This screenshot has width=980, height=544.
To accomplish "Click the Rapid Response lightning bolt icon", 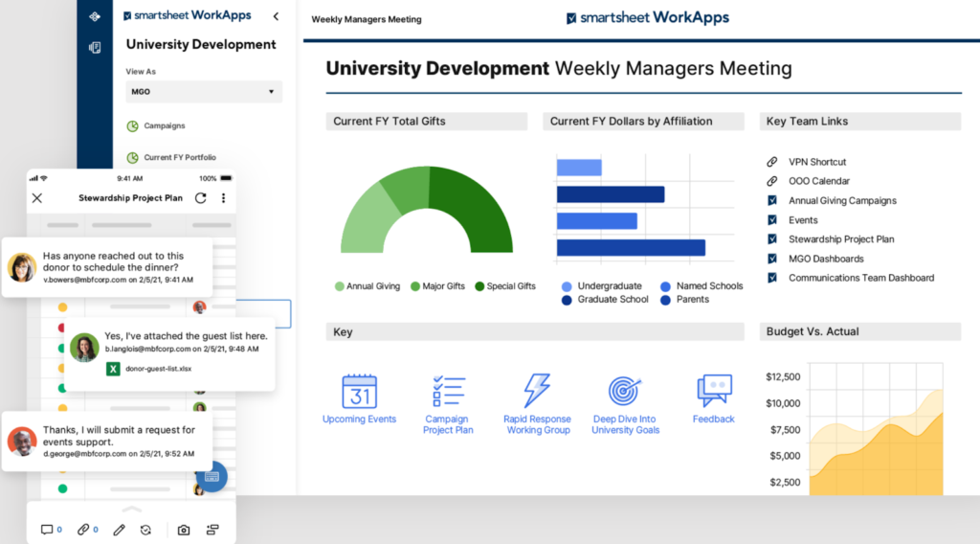I will click(537, 391).
